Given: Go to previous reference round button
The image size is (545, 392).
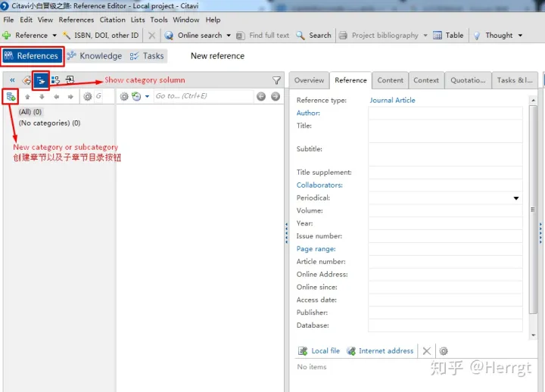Looking at the screenshot, I should [261, 96].
